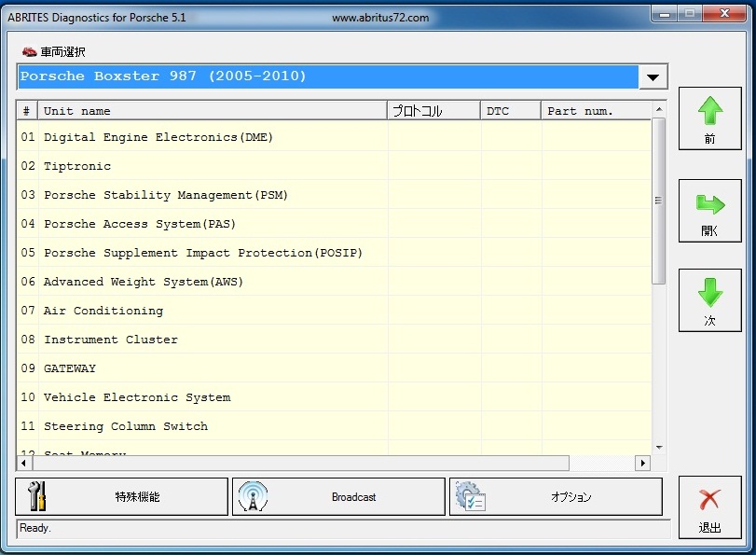Click the プロトコル column header
The width and height of the screenshot is (756, 555).
[433, 111]
